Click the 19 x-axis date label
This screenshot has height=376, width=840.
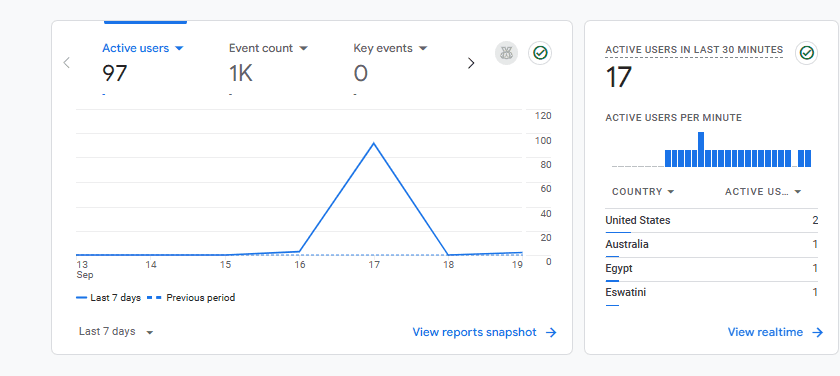click(517, 265)
